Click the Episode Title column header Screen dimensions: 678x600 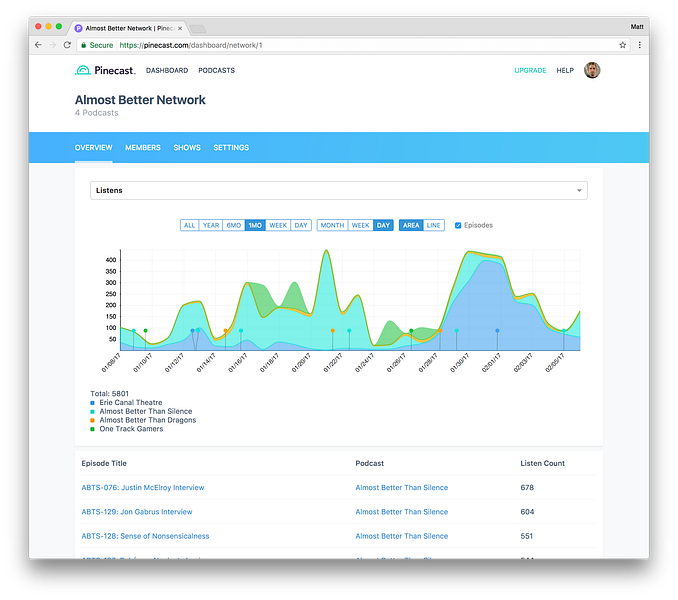coord(104,463)
